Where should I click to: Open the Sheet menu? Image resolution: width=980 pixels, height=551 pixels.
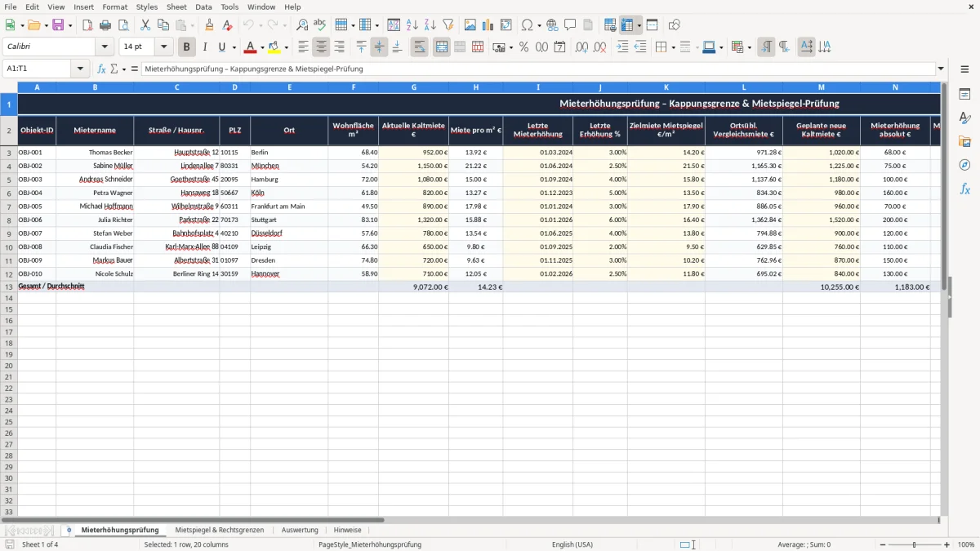176,7
